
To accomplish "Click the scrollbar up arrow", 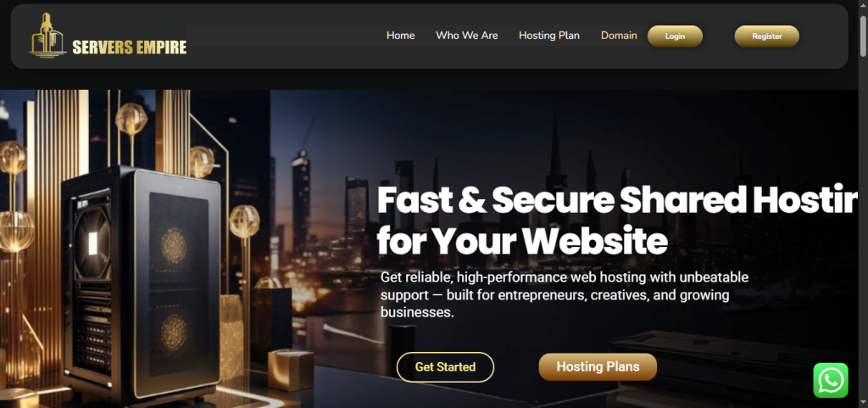I will coord(863,7).
